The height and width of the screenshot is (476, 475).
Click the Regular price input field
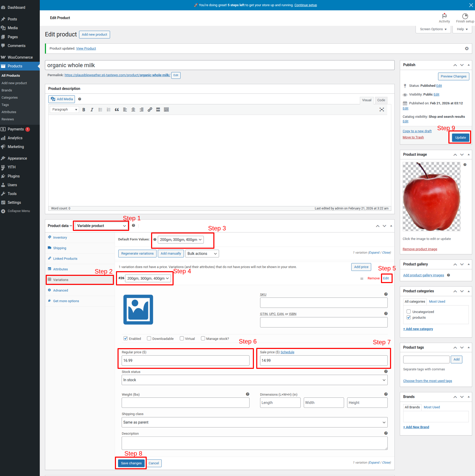coord(185,361)
